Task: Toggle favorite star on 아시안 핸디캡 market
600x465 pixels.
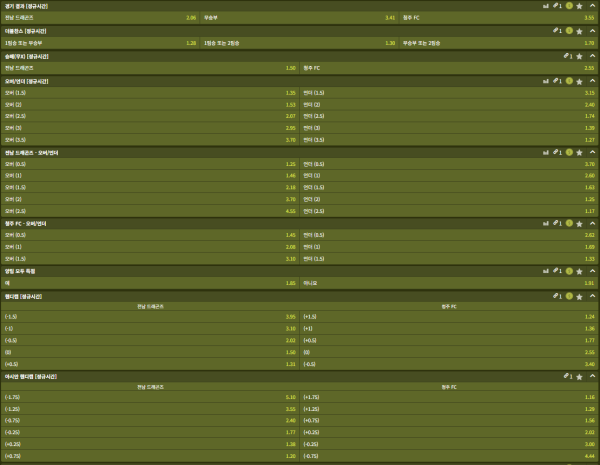Action: [580, 376]
